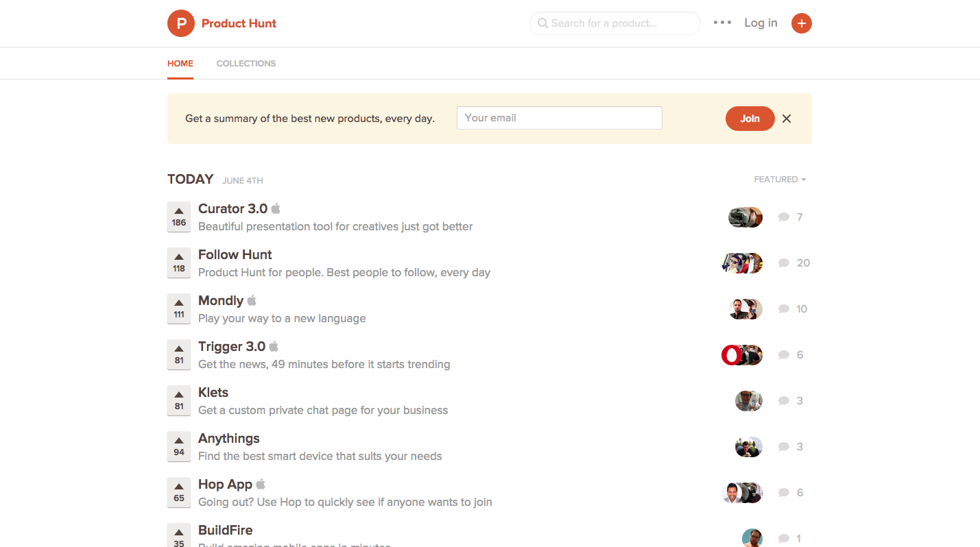Open Klets comments bubble icon
Image resolution: width=980 pixels, height=547 pixels.
[x=784, y=401]
